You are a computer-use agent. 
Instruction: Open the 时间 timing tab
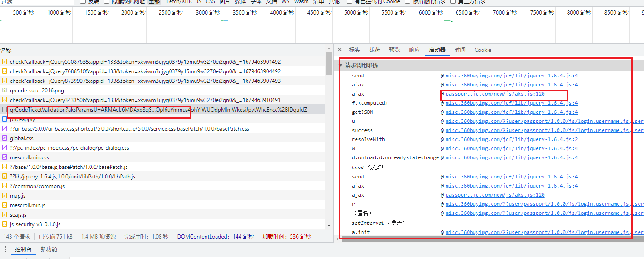pyautogui.click(x=460, y=50)
